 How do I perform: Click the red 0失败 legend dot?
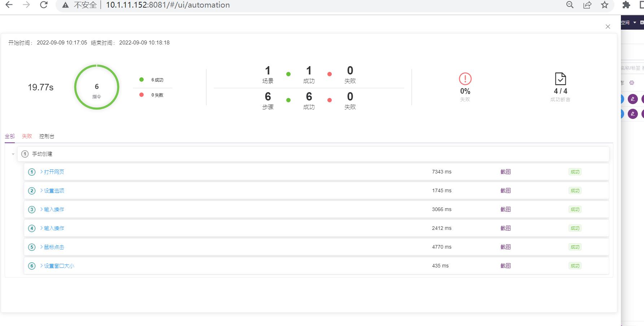[x=142, y=95]
